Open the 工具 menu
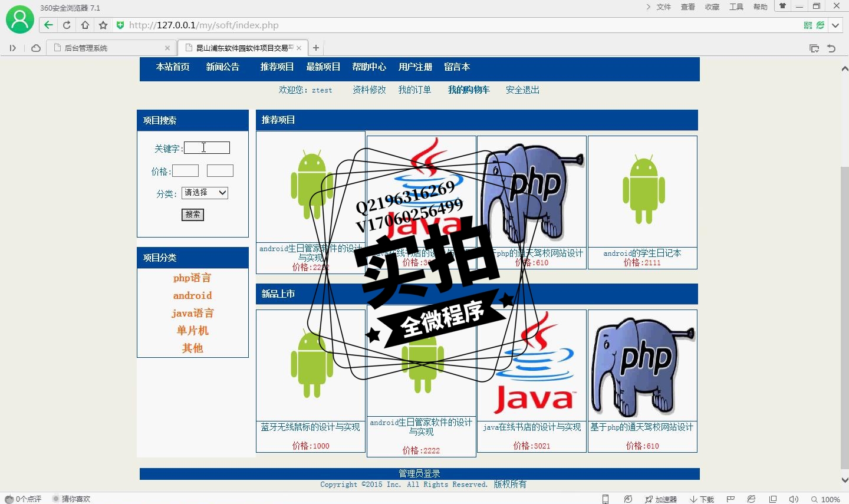 [736, 7]
